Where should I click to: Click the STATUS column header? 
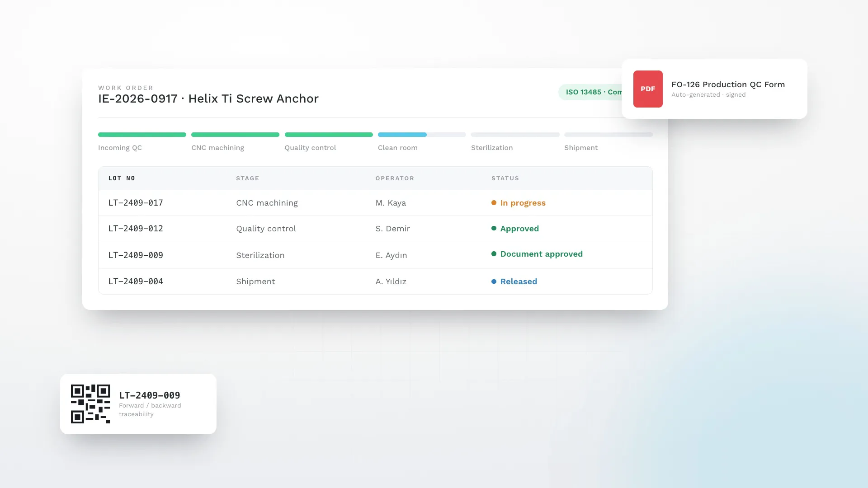point(505,178)
